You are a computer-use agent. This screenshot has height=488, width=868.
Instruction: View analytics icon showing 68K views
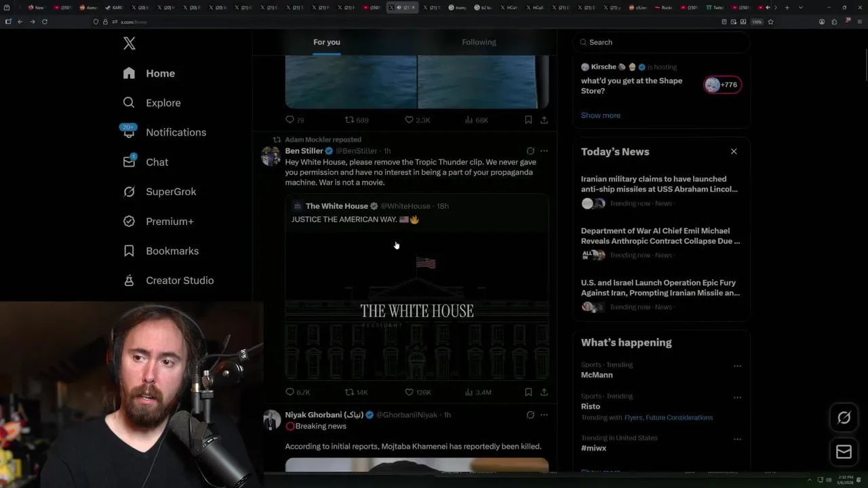click(469, 120)
